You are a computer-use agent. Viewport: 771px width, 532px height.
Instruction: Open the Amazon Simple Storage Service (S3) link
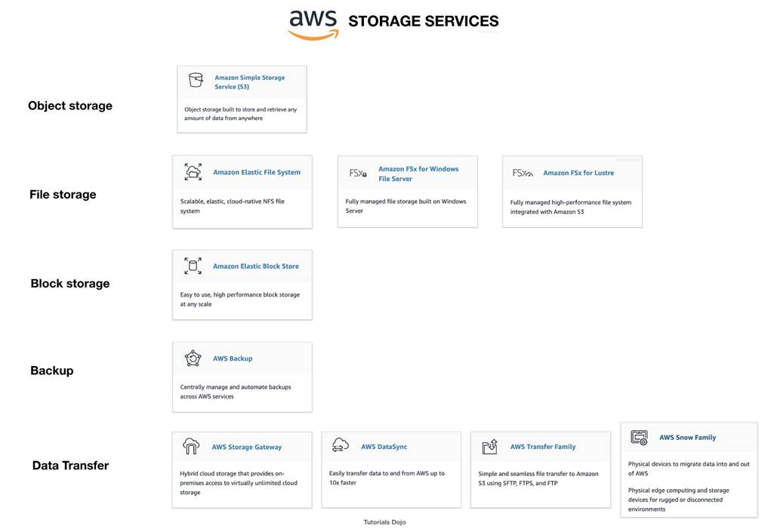coord(249,81)
